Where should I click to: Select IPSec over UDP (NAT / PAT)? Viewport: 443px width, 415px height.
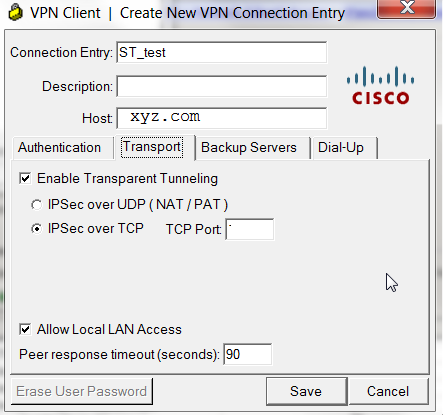click(x=37, y=205)
